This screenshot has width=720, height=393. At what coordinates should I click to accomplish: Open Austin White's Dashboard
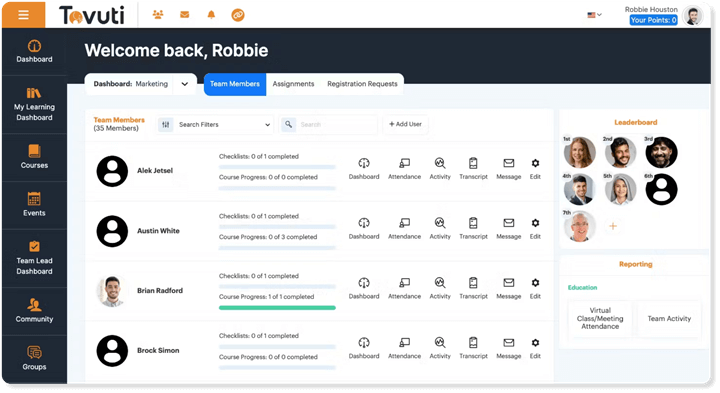(364, 229)
